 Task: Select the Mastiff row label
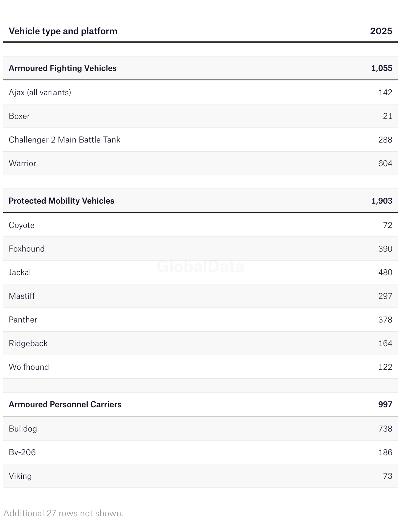(x=22, y=296)
